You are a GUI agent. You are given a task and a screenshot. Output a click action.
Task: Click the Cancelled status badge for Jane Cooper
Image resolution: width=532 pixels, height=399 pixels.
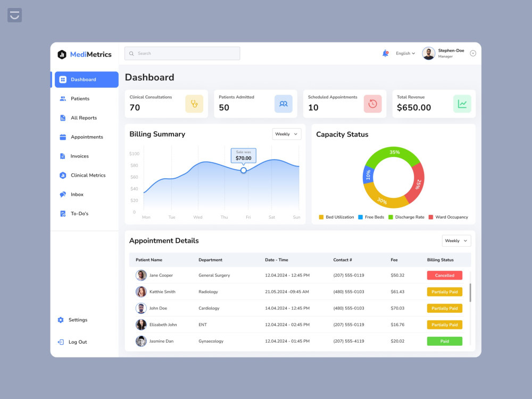(x=444, y=275)
